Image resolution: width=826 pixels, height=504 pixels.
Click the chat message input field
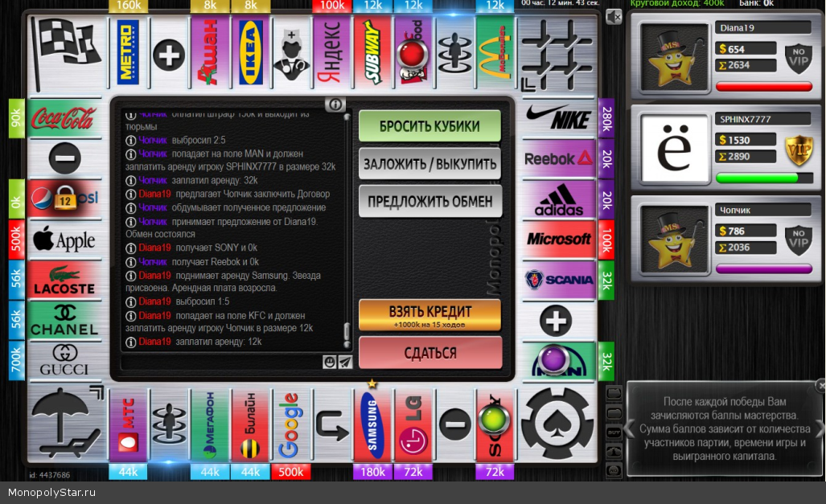(221, 362)
